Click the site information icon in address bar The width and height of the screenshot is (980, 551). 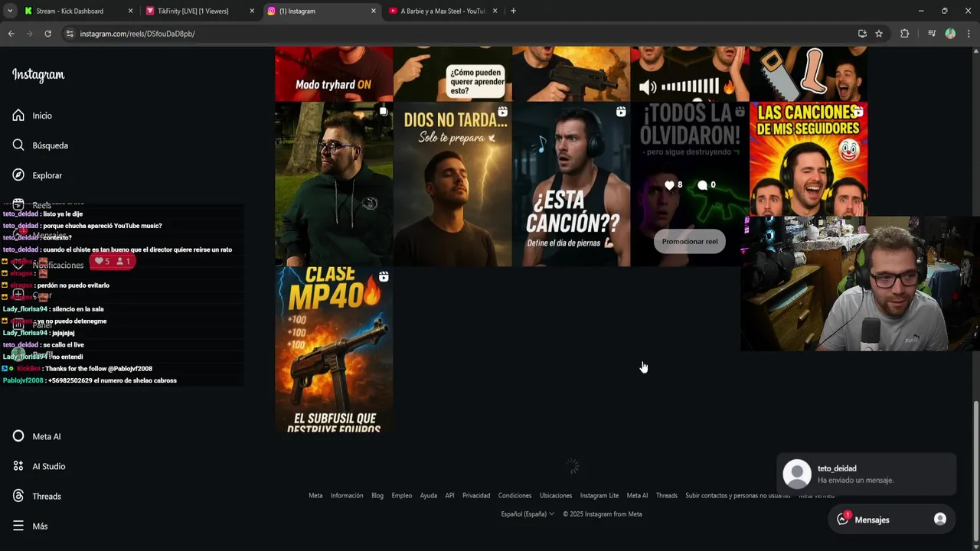tap(70, 34)
